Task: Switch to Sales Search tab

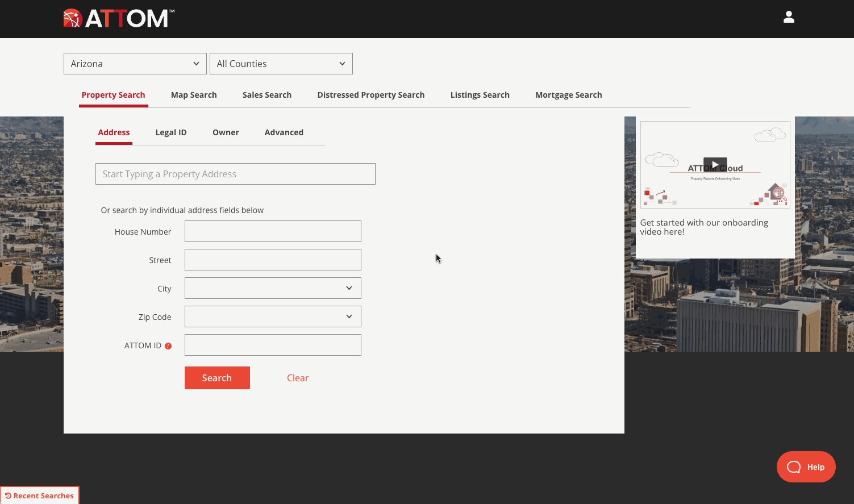Action: tap(267, 95)
